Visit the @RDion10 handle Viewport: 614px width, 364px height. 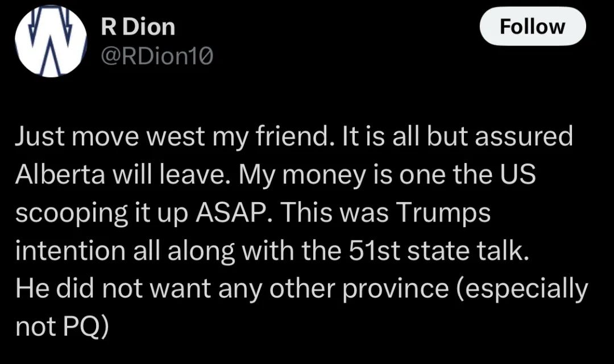tap(157, 57)
